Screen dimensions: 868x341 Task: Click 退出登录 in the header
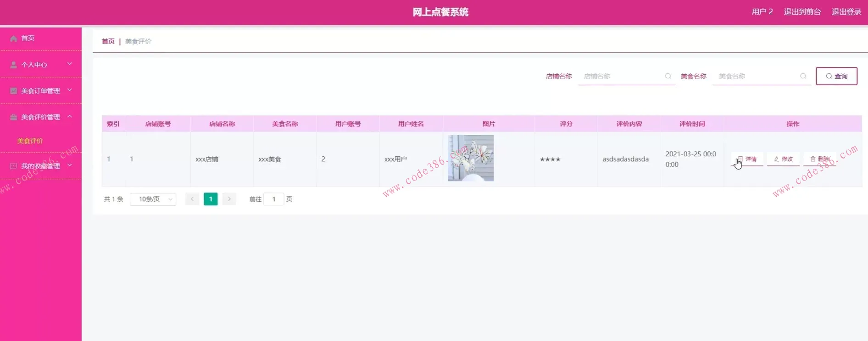846,12
